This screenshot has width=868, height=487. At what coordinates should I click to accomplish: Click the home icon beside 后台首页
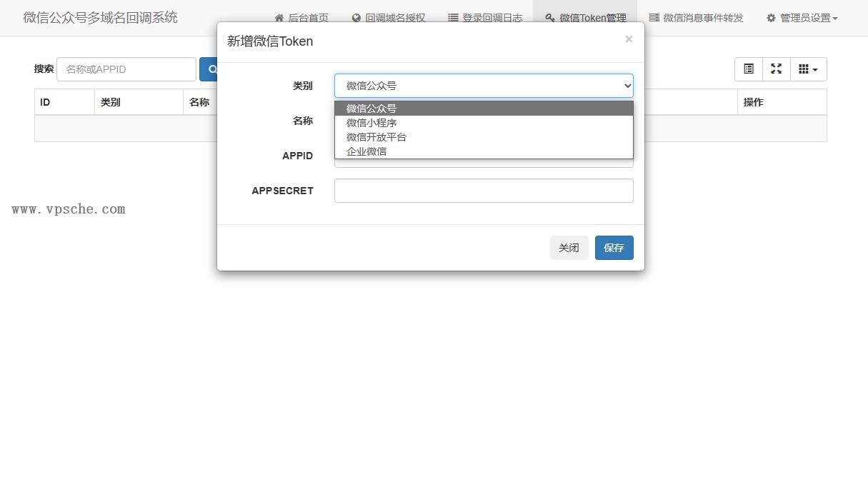279,18
